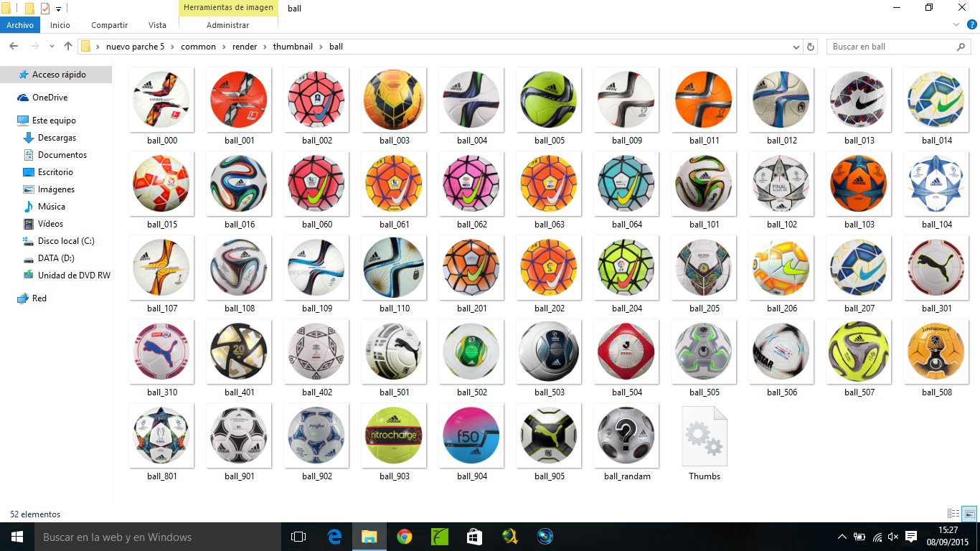980x551 pixels.
Task: Open Música in the navigation pane
Action: click(52, 207)
